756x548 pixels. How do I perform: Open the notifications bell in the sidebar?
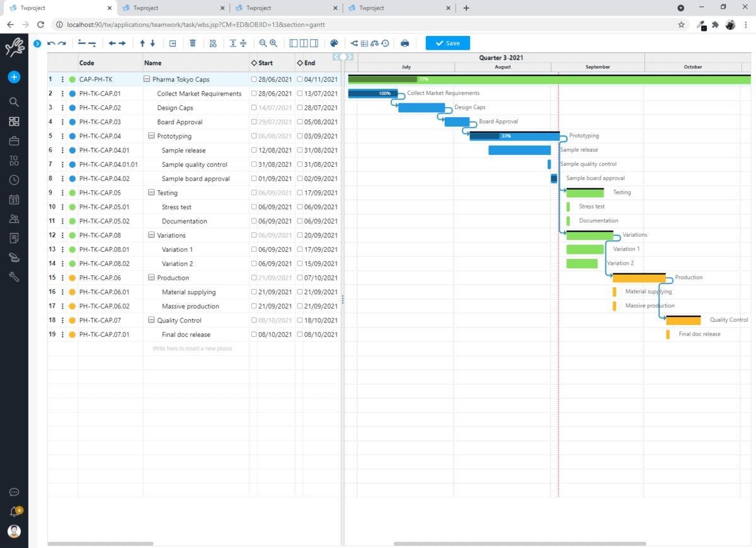pyautogui.click(x=14, y=512)
